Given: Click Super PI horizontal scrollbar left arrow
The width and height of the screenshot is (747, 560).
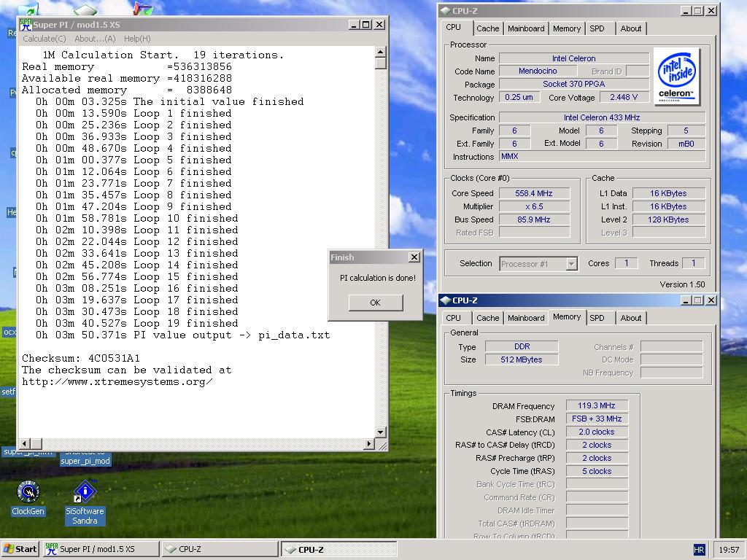Looking at the screenshot, I should click(26, 444).
